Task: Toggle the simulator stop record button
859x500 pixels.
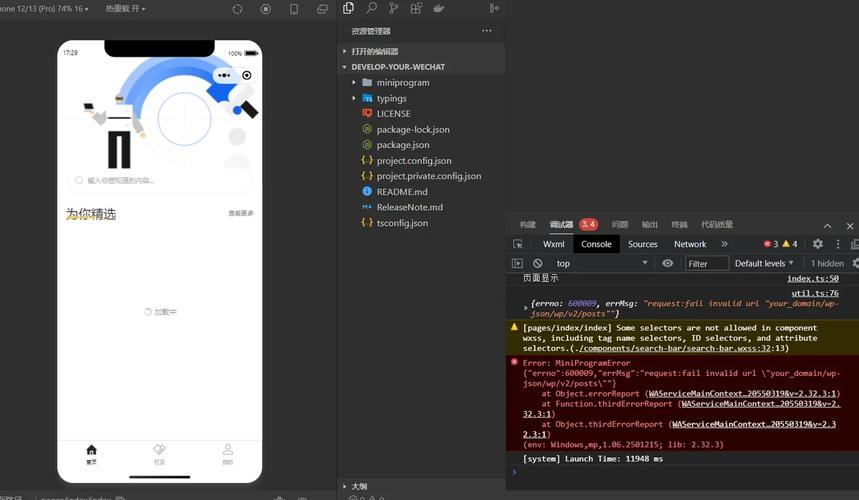Action: click(x=266, y=9)
